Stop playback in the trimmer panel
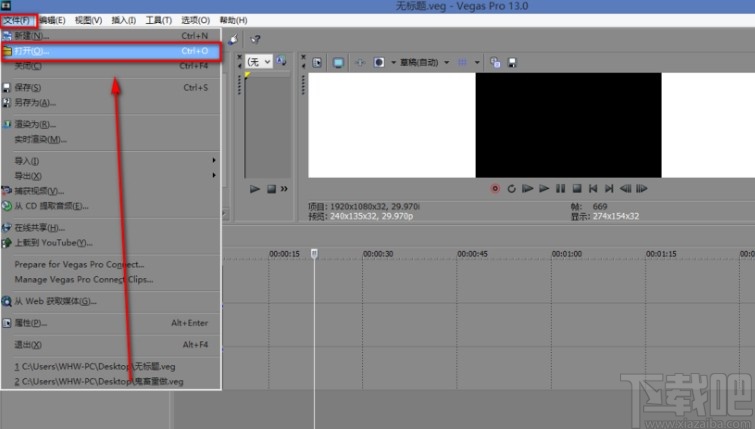The height and width of the screenshot is (429, 755). pos(271,189)
